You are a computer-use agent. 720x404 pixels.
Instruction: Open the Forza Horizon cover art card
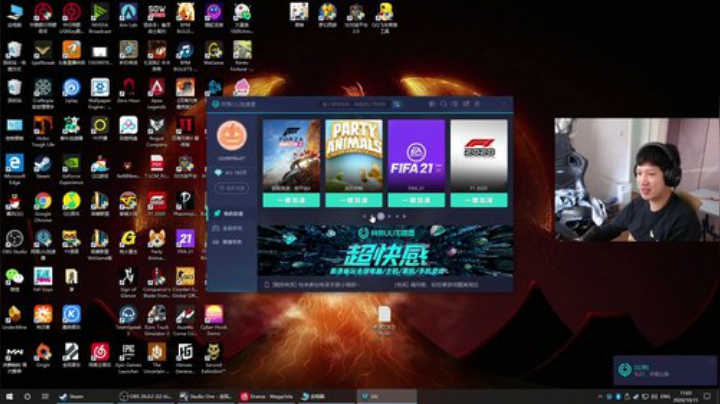[291, 155]
